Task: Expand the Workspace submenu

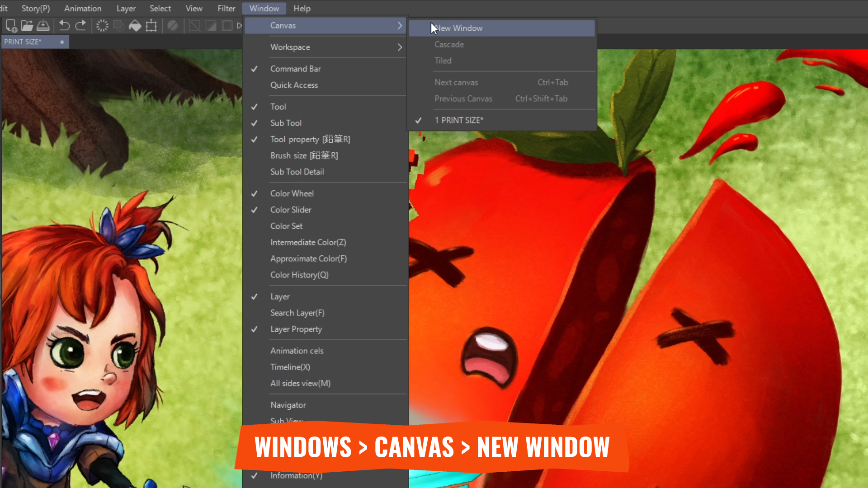Action: [x=325, y=47]
